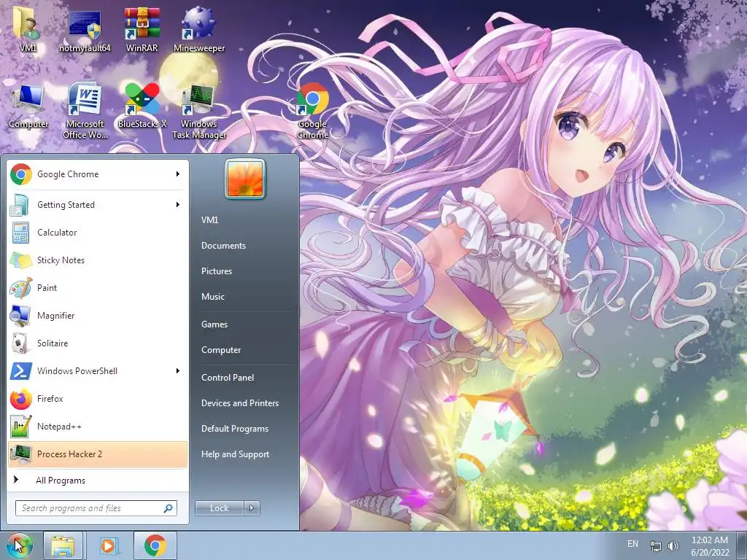Open the clock showing 12:02 AM
747x560 pixels.
[x=710, y=545]
